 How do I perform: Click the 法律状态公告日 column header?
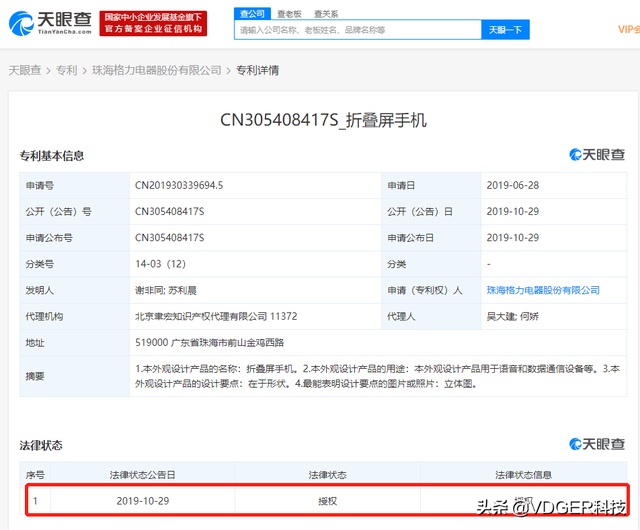click(x=142, y=475)
